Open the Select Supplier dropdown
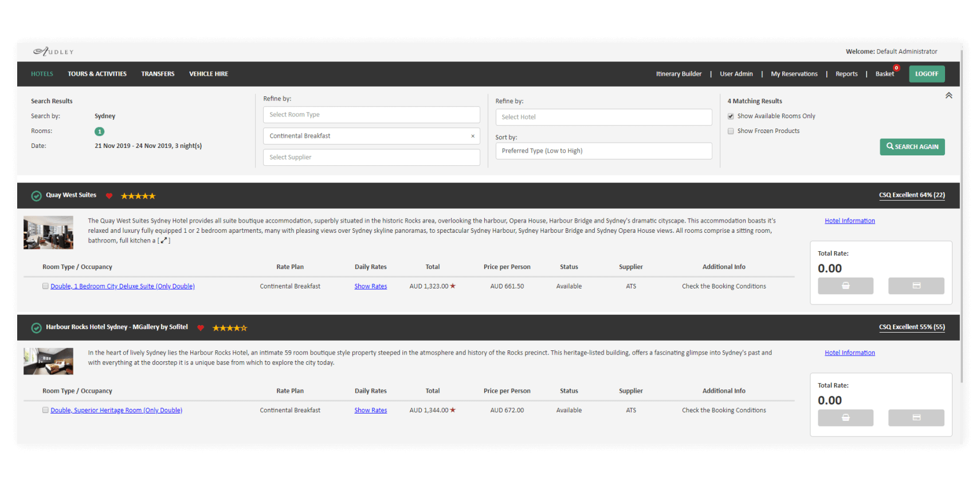Screen dimensions: 980x488 pyautogui.click(x=371, y=157)
